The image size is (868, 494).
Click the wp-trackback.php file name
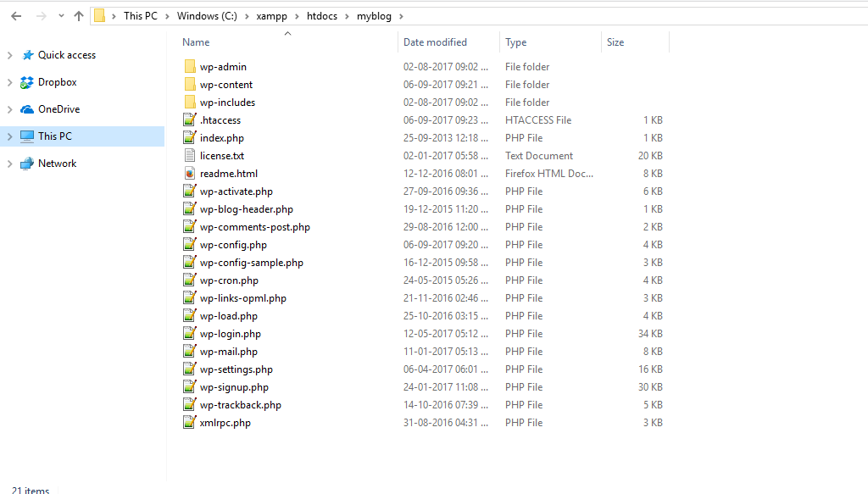pos(241,405)
